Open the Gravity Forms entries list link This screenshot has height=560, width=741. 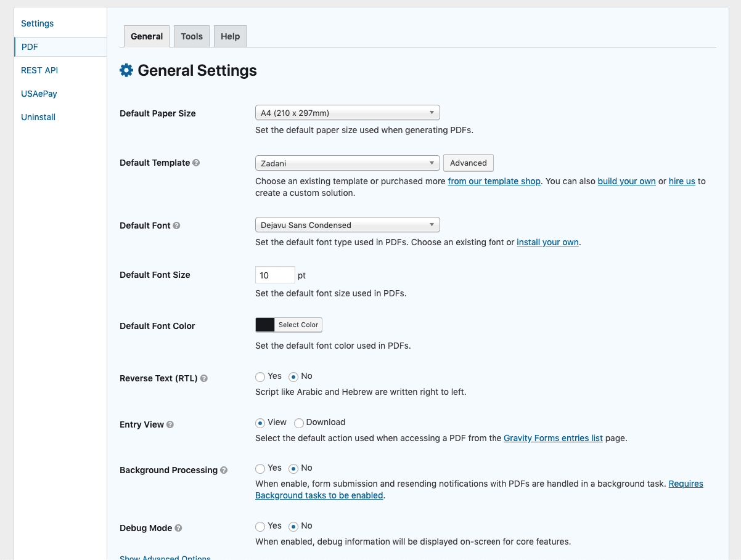(553, 438)
